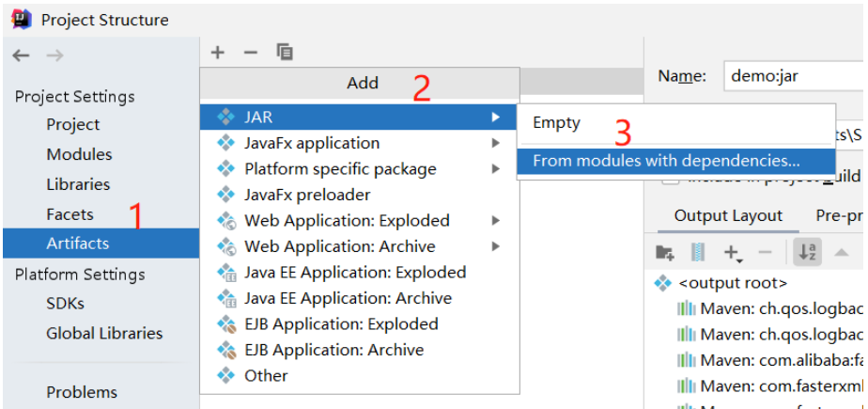Go to Global Libraries settings

coord(104,333)
